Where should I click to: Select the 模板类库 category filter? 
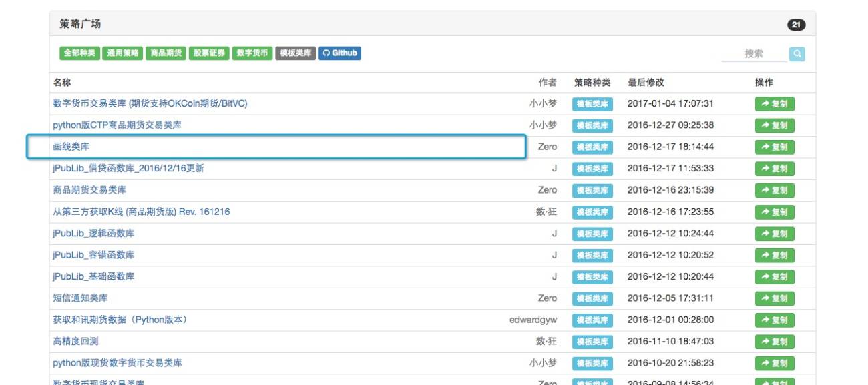[x=296, y=53]
